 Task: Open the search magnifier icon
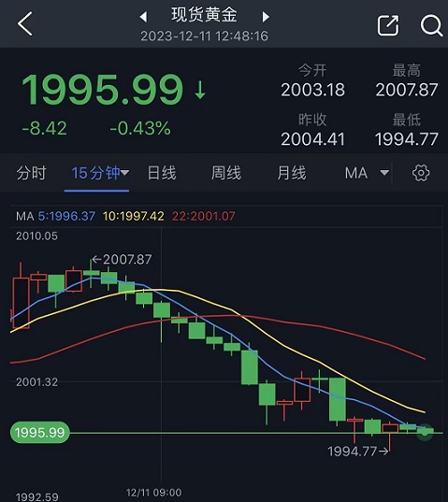[431, 25]
